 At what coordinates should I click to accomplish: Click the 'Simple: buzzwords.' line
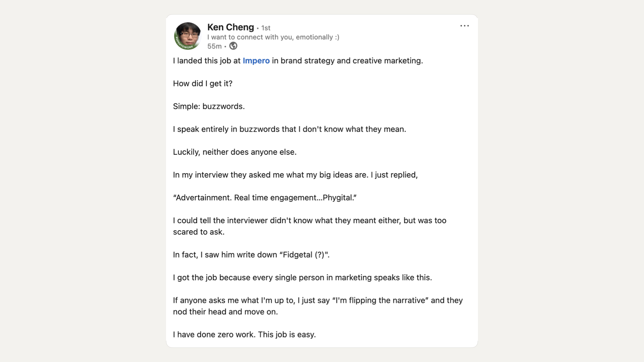click(209, 106)
